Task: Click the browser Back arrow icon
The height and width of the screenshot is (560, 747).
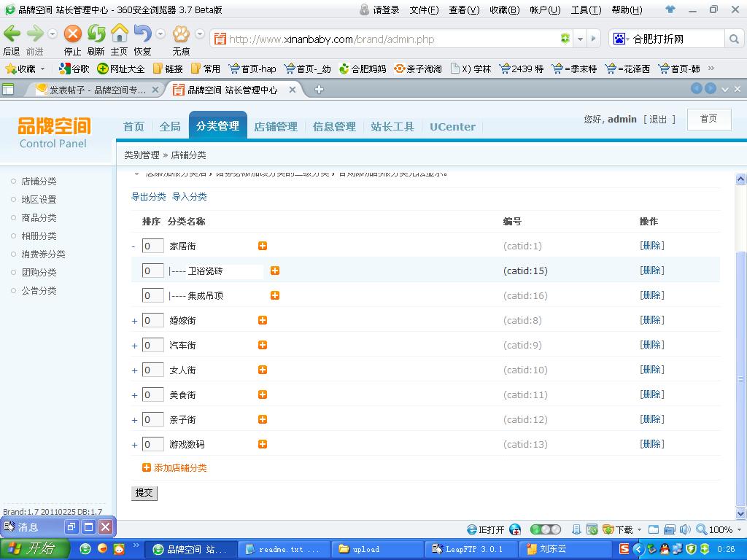Action: (x=12, y=34)
